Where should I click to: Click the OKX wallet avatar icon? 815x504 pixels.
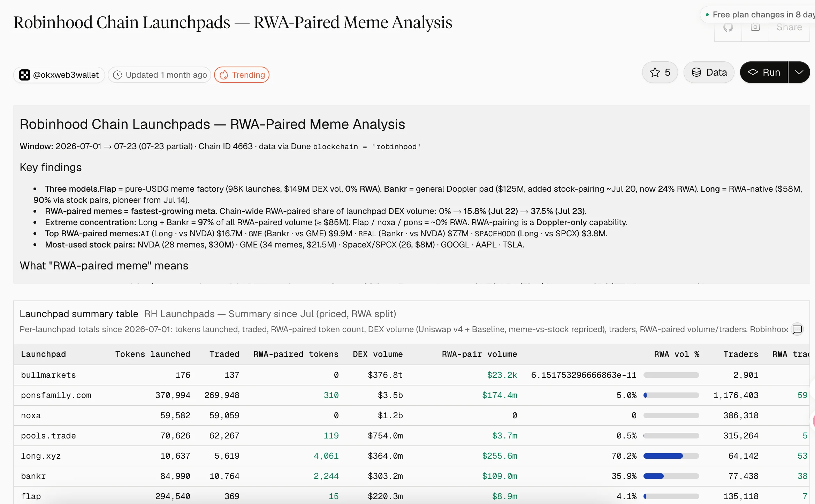coord(24,75)
